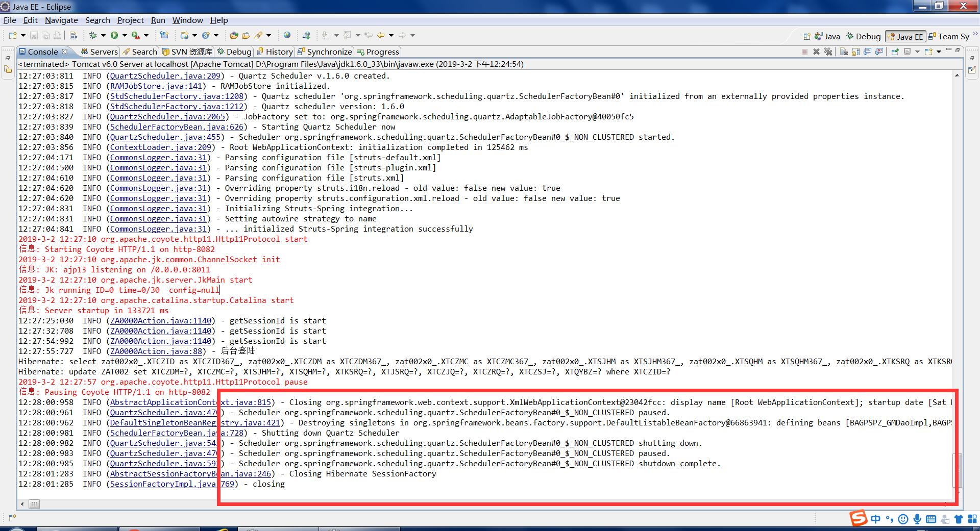Click the binary 010 editor toolbar icon
This screenshot has width=980, height=531.
pyautogui.click(x=73, y=35)
